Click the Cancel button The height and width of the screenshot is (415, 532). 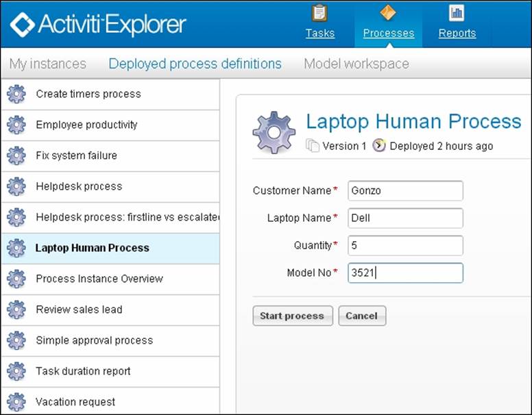coord(362,316)
